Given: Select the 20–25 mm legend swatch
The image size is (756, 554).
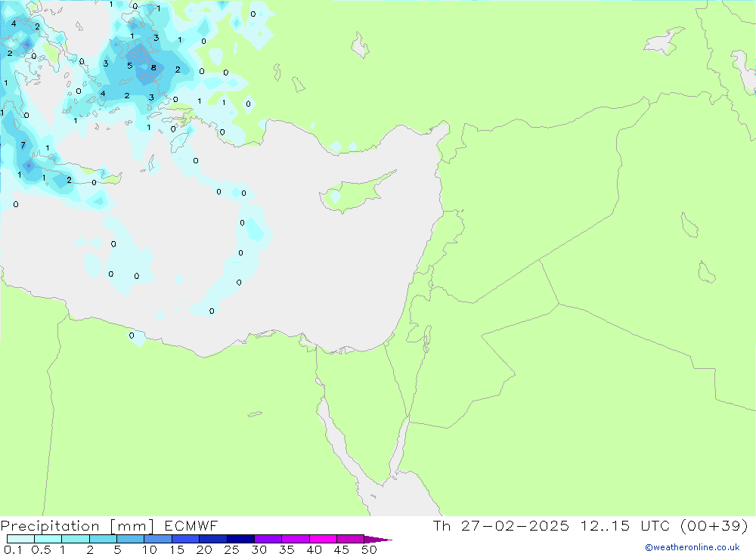Looking at the screenshot, I should [x=213, y=539].
